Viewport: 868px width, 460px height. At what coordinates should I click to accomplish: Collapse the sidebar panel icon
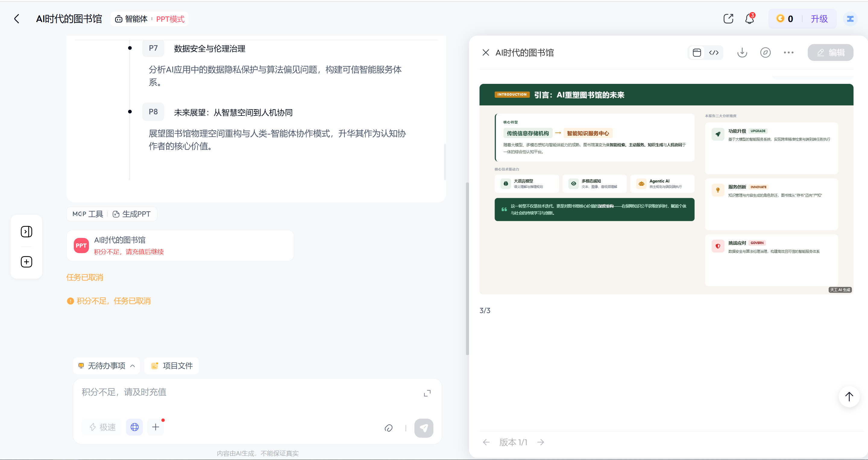tap(26, 232)
